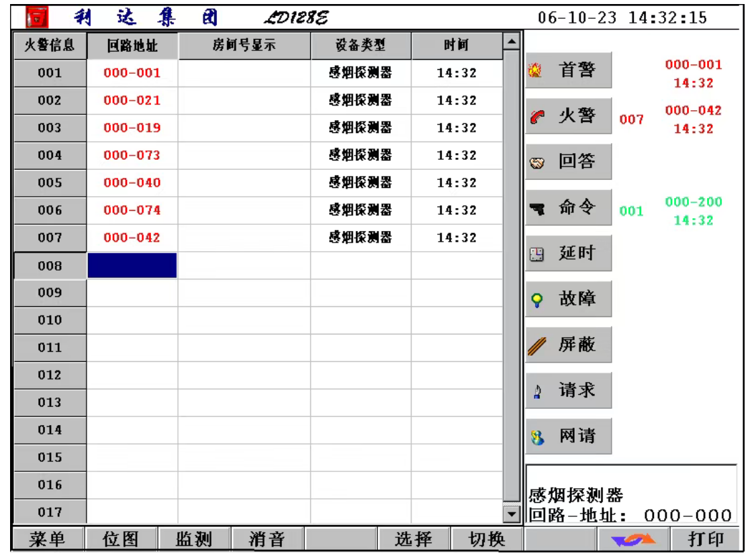Click the 打印 print button

[x=706, y=540]
